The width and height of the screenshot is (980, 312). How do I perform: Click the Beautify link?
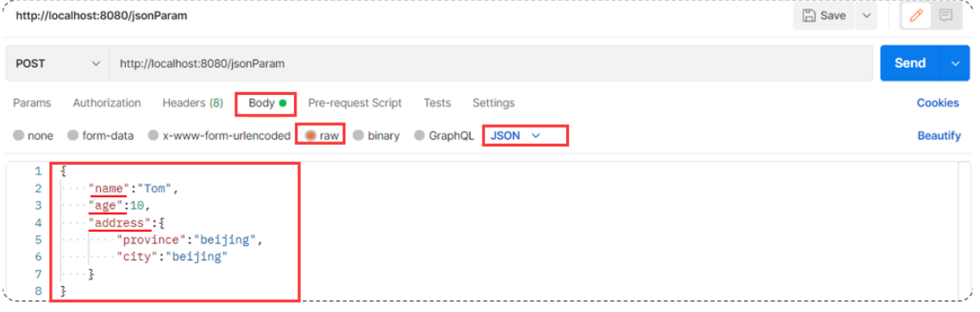[x=939, y=135]
